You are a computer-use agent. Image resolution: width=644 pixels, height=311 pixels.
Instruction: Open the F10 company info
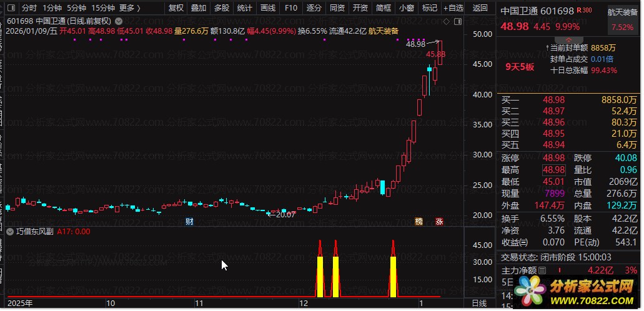coord(291,7)
